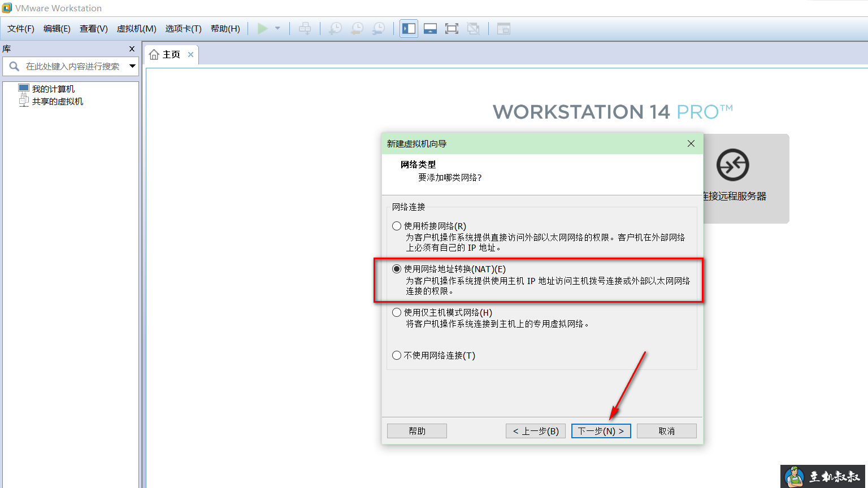Click the 取消 cancel button

(x=667, y=431)
